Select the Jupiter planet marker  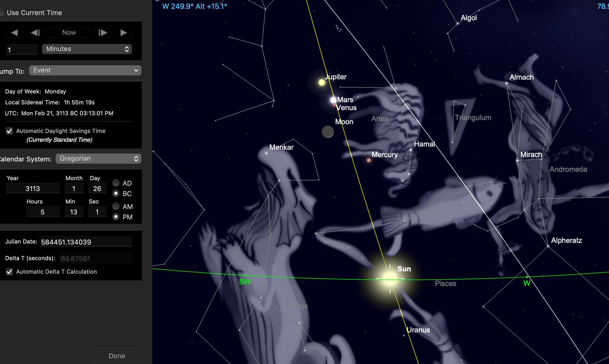322,83
